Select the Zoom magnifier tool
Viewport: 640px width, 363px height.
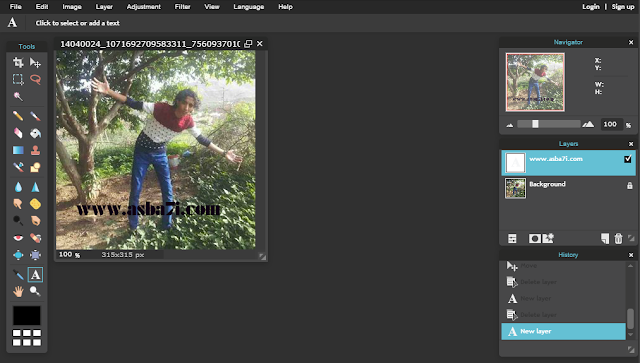click(36, 291)
